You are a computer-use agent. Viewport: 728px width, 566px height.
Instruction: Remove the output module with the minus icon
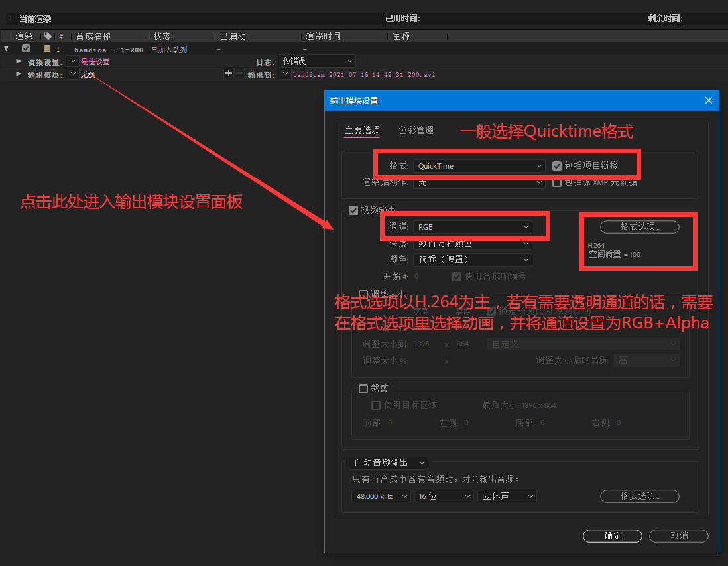pyautogui.click(x=239, y=73)
